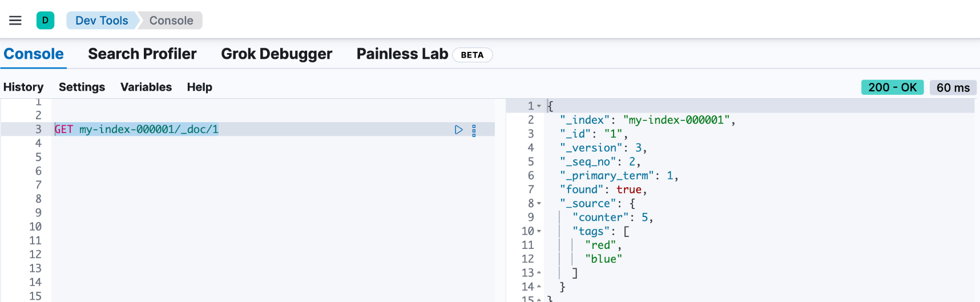
Task: Open request options three-dot menu
Action: pos(474,130)
